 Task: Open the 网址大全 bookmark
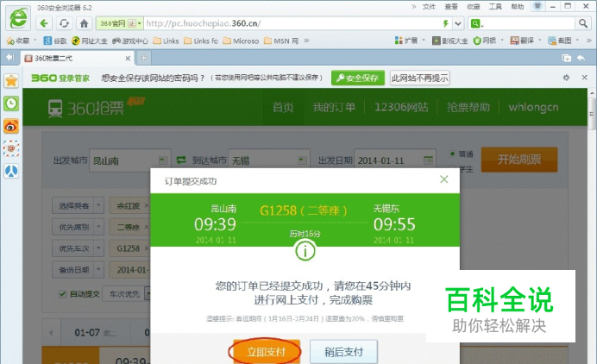[x=90, y=41]
